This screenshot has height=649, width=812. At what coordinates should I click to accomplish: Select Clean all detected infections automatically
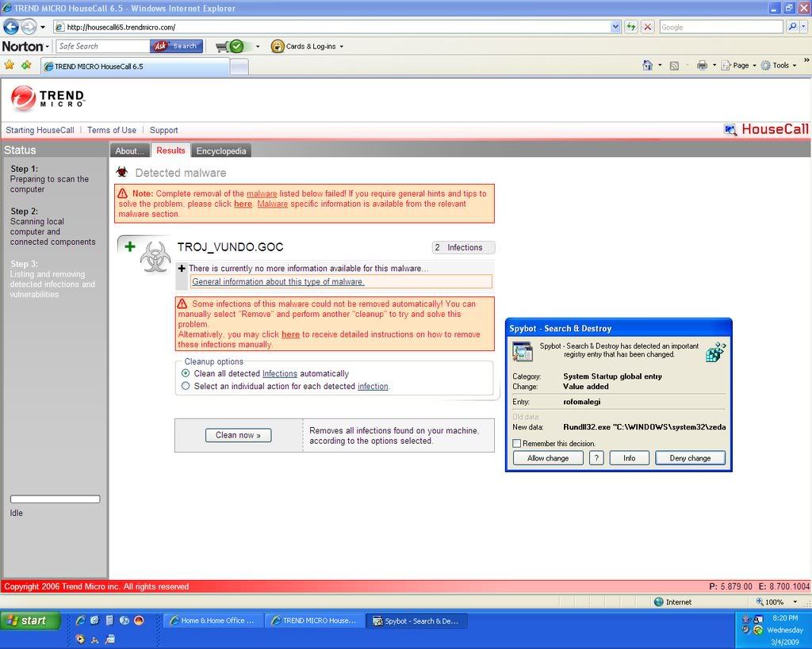(x=186, y=373)
